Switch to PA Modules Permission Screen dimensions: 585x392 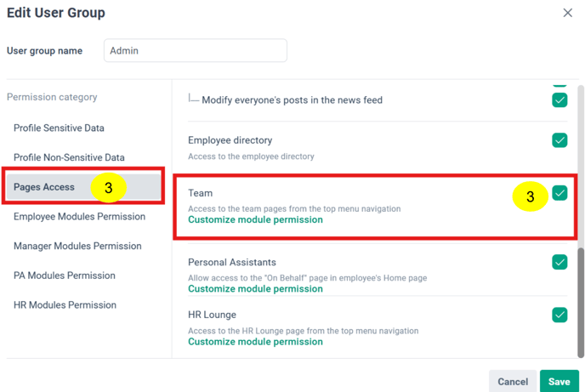[65, 276]
